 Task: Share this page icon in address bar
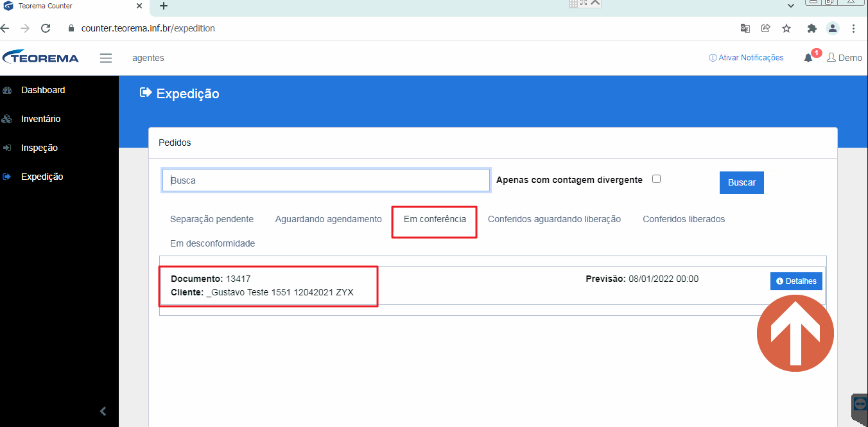click(766, 28)
